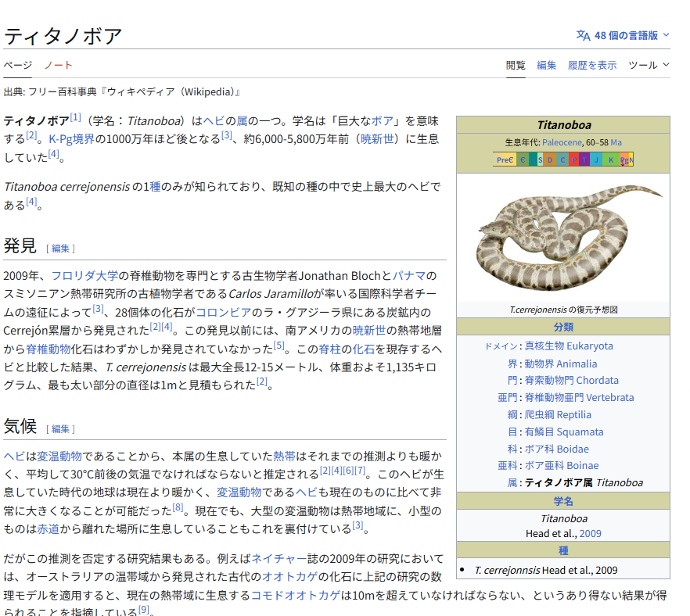Viewport: 690px width, 616px height.
Task: Open the 履歴を表示 tab
Action: [x=591, y=65]
